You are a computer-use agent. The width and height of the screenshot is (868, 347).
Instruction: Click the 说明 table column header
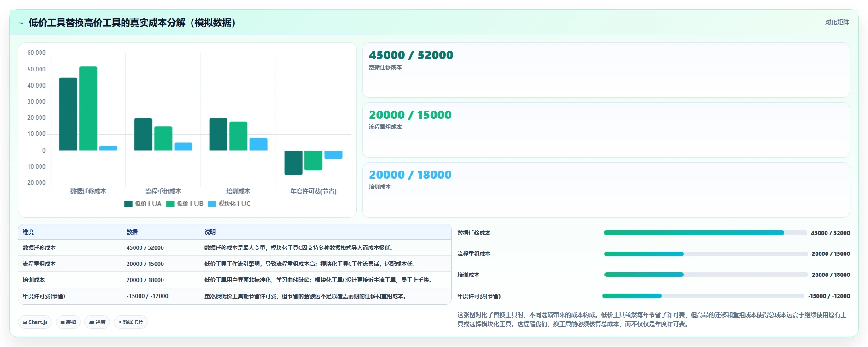click(x=210, y=232)
